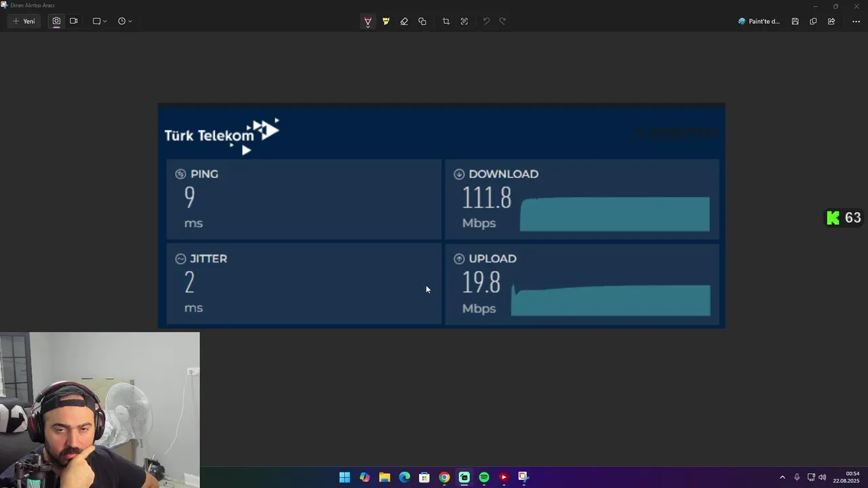Click the upload speed graph
Viewport: 868px width, 488px height.
point(610,300)
